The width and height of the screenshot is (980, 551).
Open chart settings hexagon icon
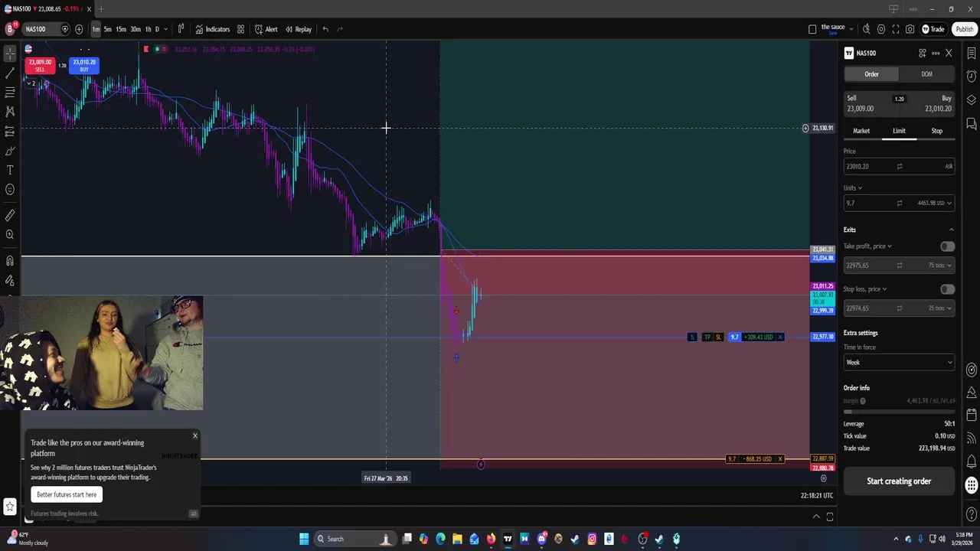(x=881, y=29)
